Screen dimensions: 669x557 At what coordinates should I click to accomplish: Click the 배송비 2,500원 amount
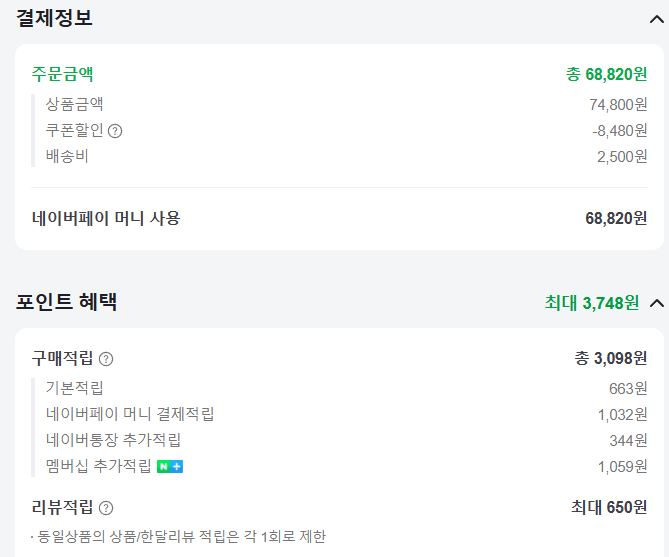(622, 157)
